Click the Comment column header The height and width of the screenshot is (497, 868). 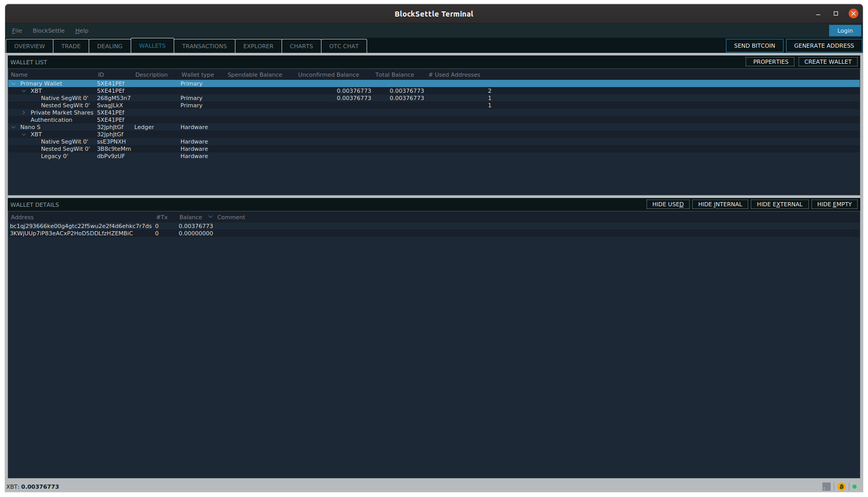coord(231,217)
